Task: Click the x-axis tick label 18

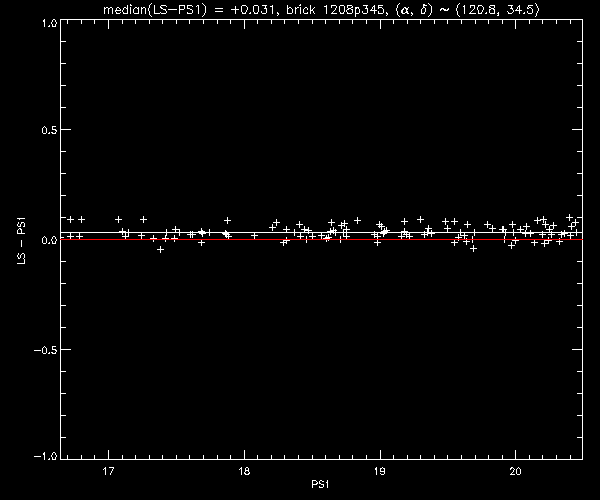Action: 244,471
